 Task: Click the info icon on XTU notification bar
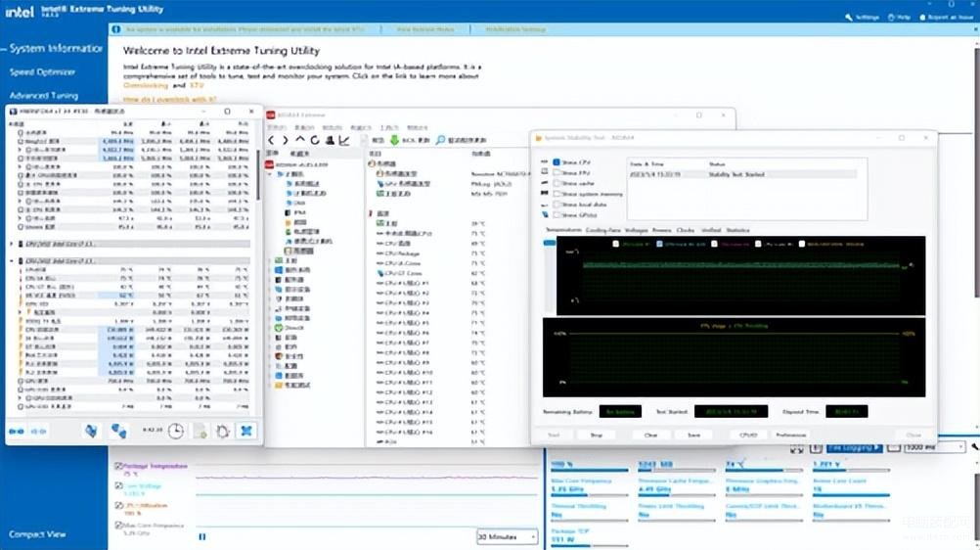tap(115, 29)
